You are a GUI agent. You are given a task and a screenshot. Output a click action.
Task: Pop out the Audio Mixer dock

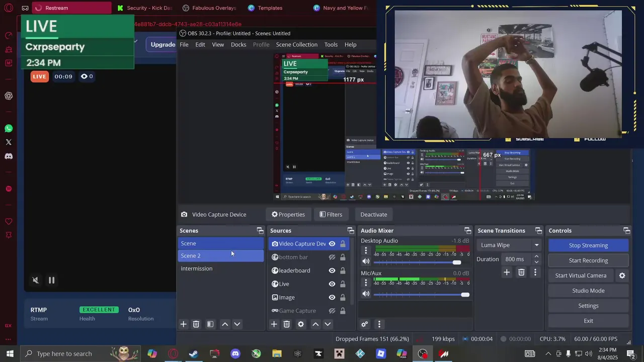(x=467, y=231)
